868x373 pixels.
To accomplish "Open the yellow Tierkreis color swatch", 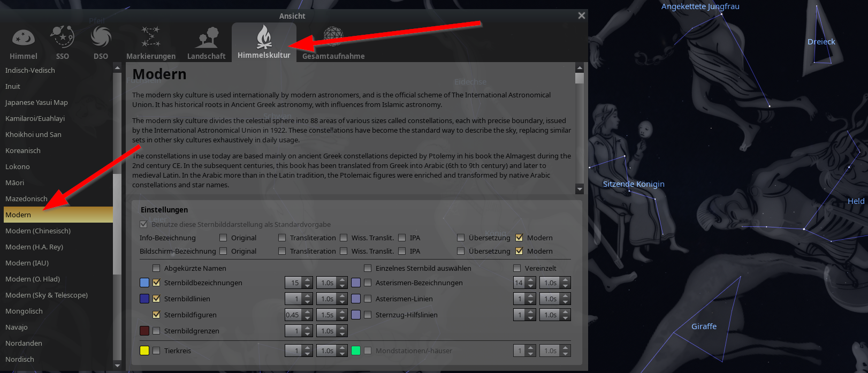I will [x=144, y=351].
